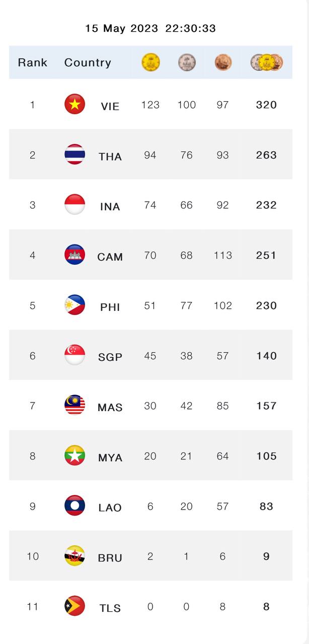Click the Rank column header
Viewport: 309px width, 644px height.
click(x=33, y=62)
